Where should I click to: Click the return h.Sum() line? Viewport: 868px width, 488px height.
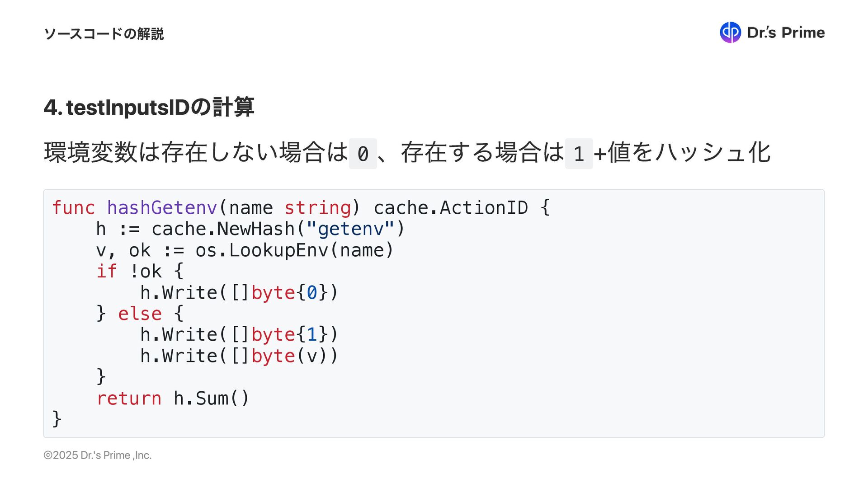(173, 399)
